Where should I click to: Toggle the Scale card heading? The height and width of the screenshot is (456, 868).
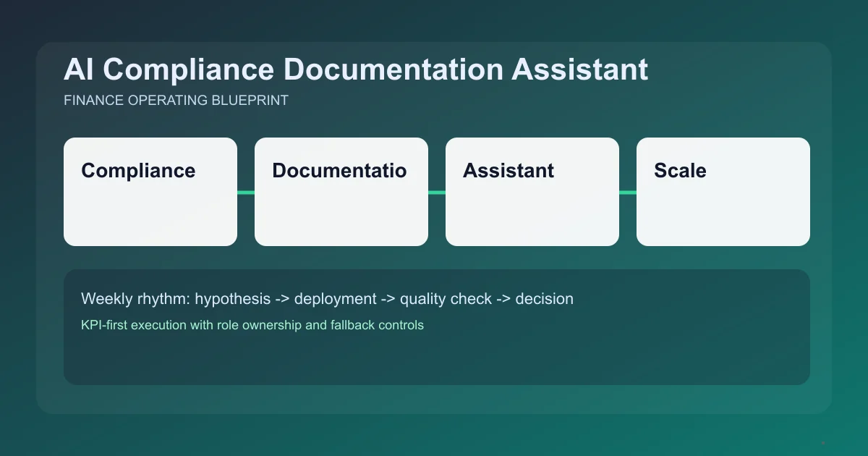click(680, 171)
